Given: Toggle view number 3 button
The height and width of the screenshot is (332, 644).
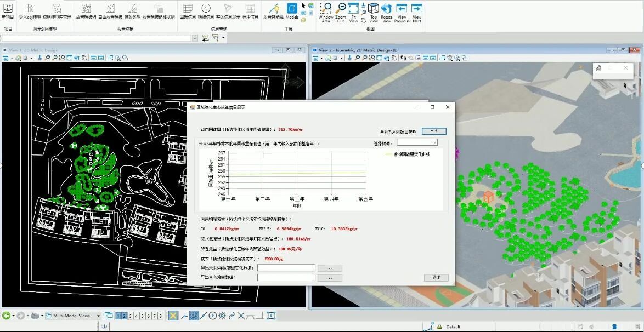Looking at the screenshot, I should point(131,316).
